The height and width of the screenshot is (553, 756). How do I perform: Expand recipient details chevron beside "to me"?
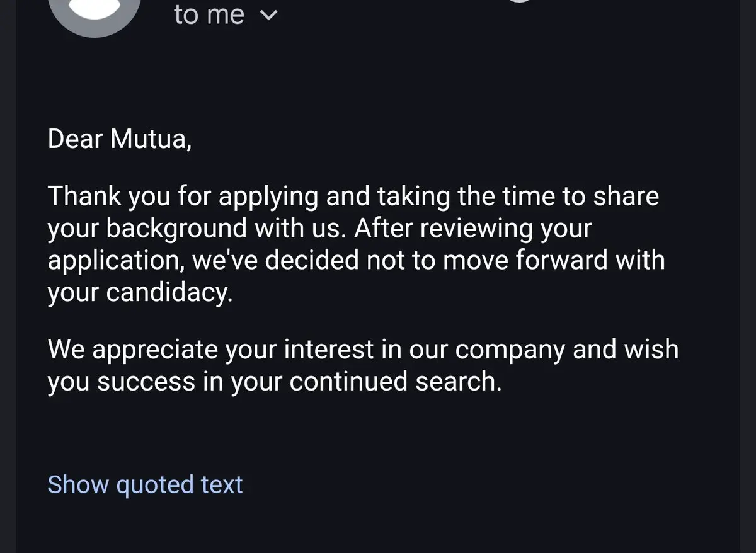(x=269, y=16)
